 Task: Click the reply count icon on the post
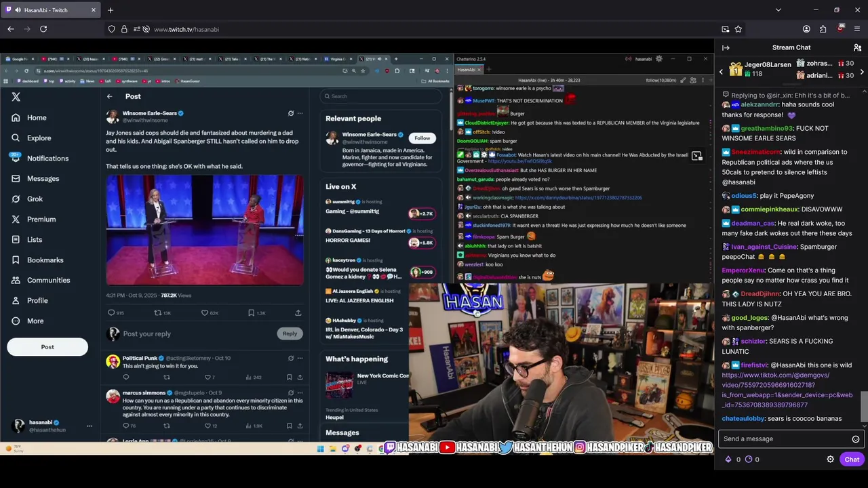click(x=112, y=313)
